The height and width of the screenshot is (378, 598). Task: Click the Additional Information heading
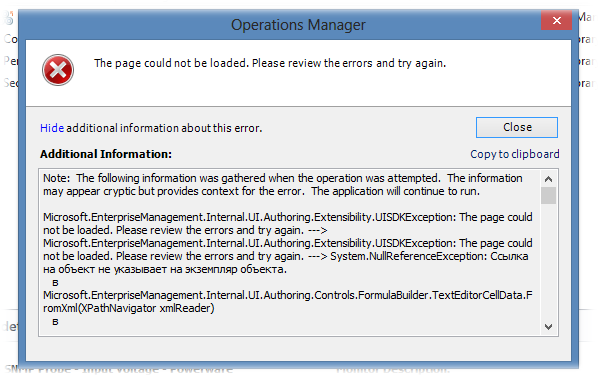click(x=106, y=154)
